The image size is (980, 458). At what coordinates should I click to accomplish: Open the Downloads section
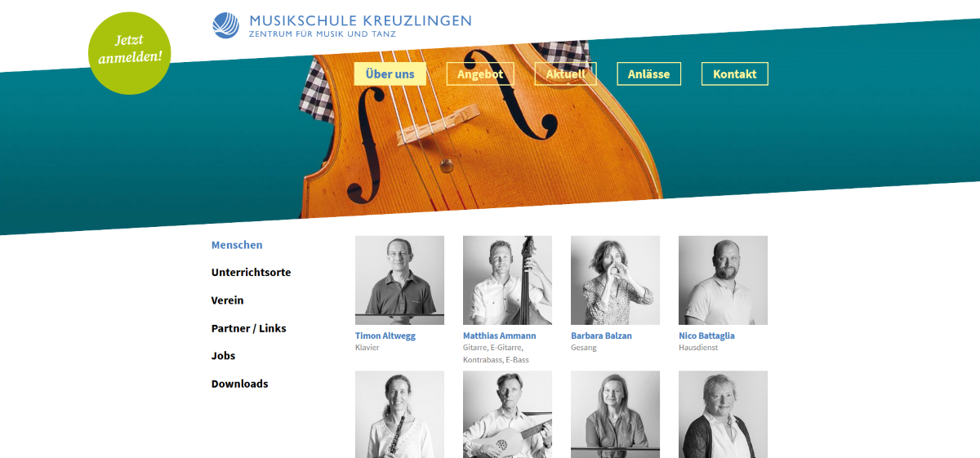pyautogui.click(x=240, y=384)
